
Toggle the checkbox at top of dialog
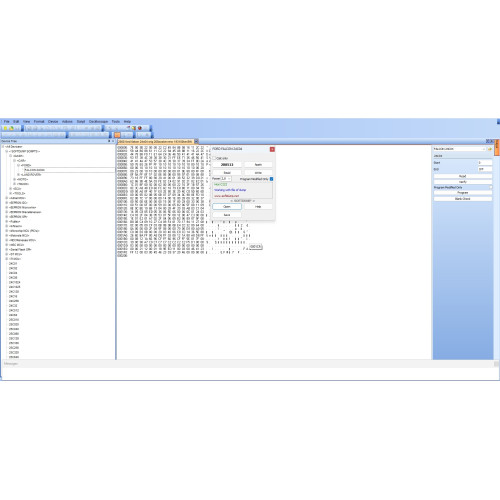pyautogui.click(x=214, y=158)
